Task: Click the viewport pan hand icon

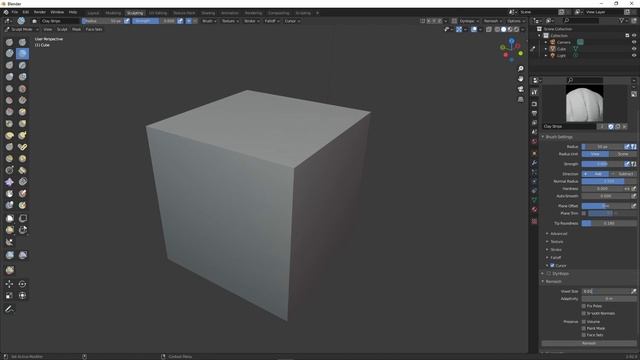Action: coord(520,79)
